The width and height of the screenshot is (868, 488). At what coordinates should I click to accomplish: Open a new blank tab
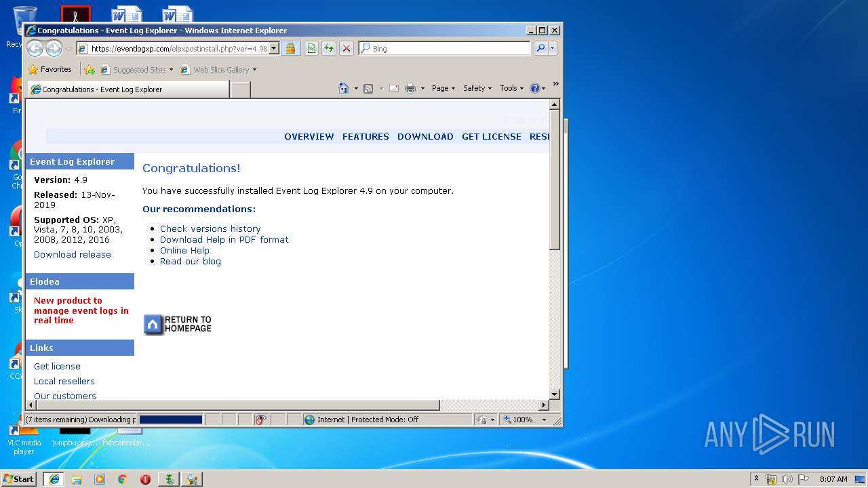[240, 89]
